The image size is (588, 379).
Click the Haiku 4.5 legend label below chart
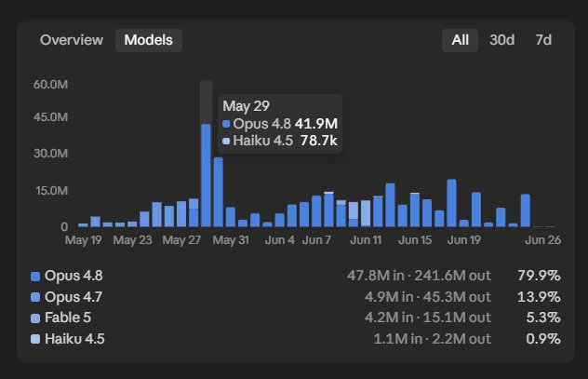coord(74,339)
